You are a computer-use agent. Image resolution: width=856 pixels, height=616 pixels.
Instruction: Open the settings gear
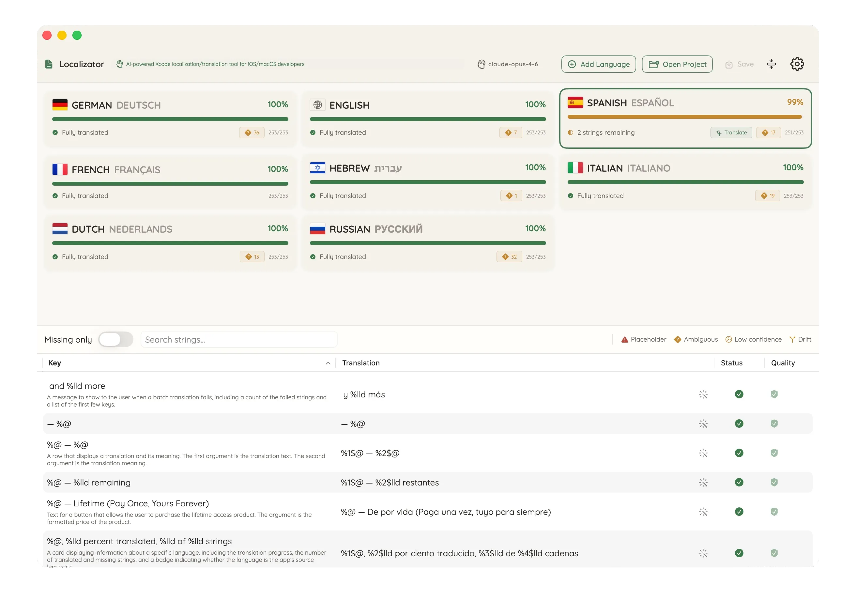click(x=797, y=64)
